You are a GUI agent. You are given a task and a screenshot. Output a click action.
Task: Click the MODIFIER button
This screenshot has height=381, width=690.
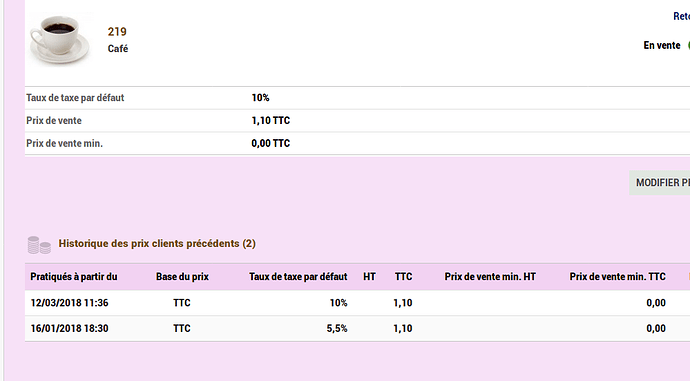click(660, 183)
